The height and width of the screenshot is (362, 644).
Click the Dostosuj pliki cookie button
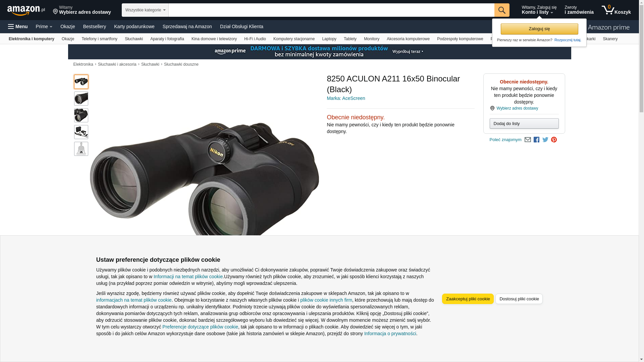click(x=519, y=299)
